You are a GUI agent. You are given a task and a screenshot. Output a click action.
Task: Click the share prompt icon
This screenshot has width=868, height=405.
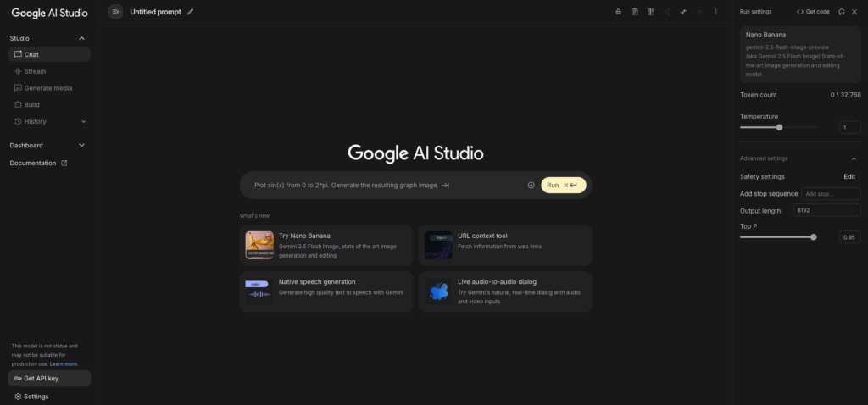tap(667, 12)
